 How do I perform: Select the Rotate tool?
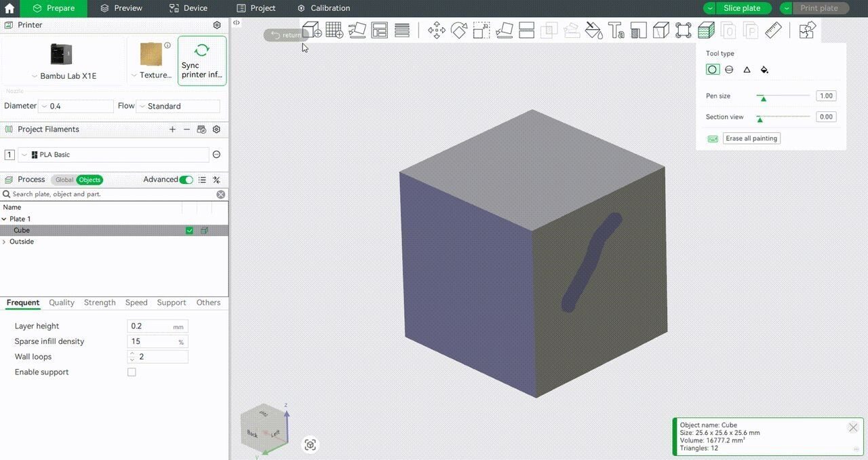(x=458, y=31)
